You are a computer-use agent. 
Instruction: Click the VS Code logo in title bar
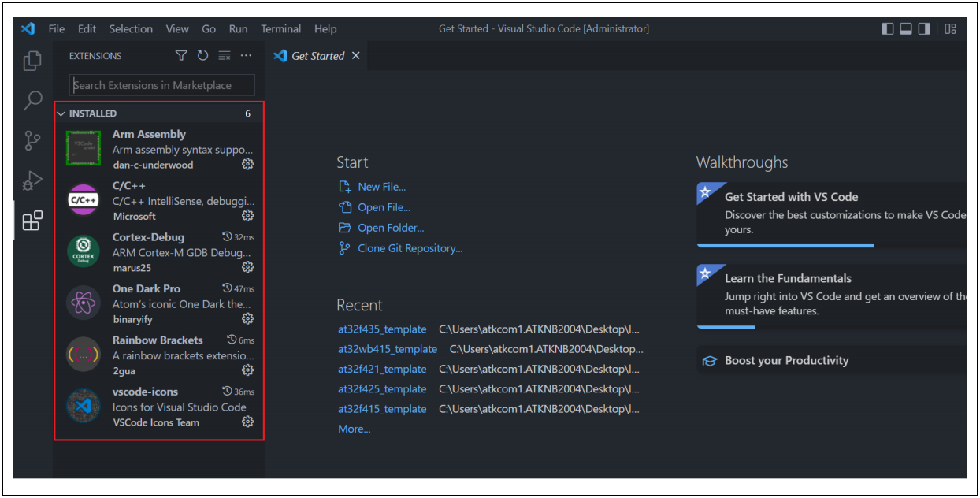pyautogui.click(x=28, y=29)
